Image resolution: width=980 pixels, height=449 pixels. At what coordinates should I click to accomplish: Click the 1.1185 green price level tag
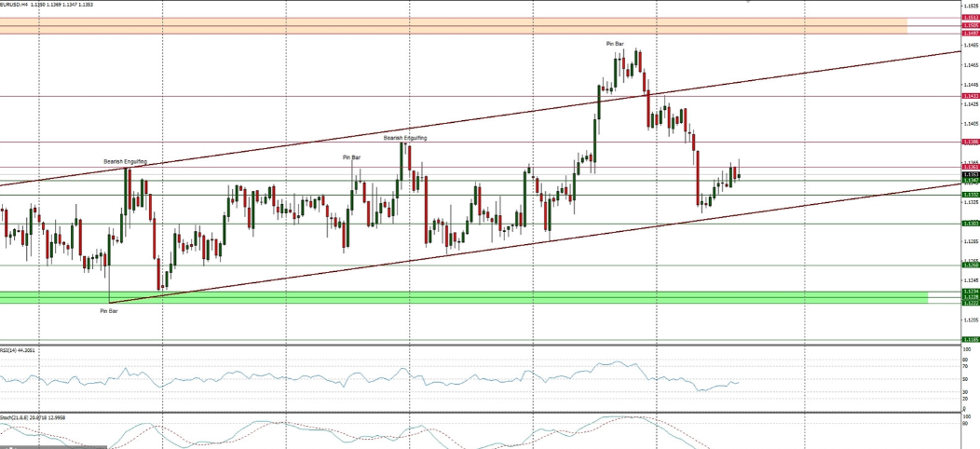(971, 339)
